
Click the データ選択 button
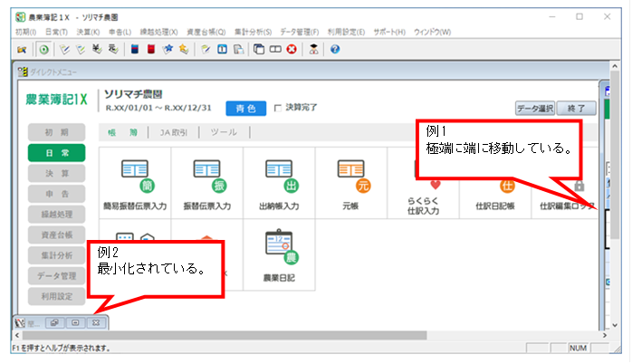tap(535, 108)
